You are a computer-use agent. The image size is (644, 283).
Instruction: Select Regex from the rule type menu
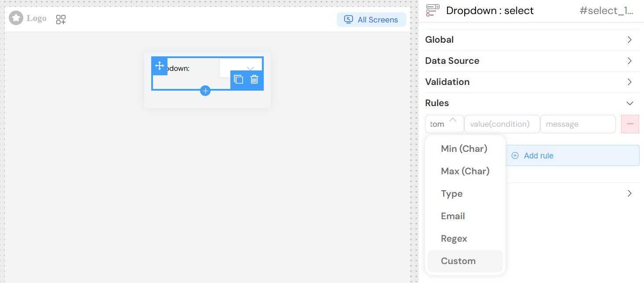click(453, 239)
